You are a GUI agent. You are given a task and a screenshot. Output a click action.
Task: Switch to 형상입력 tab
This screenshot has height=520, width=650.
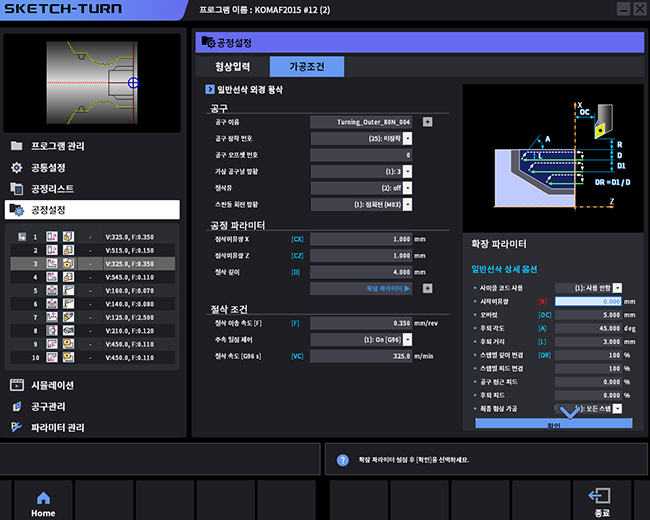233,67
